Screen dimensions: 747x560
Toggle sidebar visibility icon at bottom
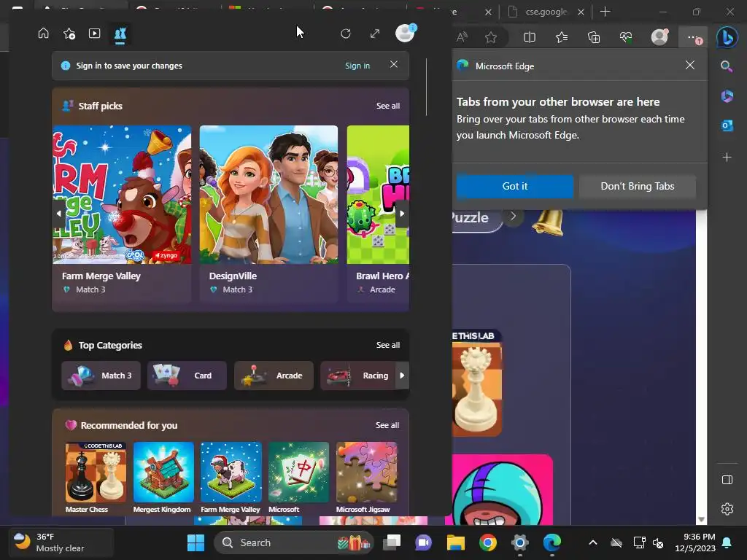(727, 480)
